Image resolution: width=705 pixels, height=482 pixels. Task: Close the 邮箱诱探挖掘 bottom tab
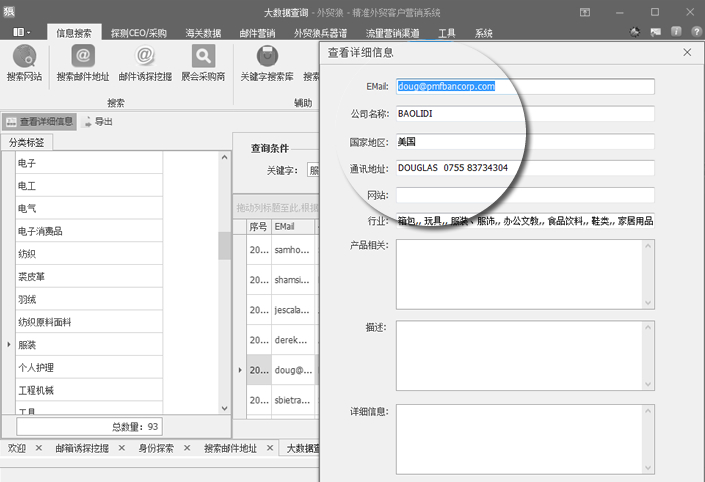click(x=122, y=449)
